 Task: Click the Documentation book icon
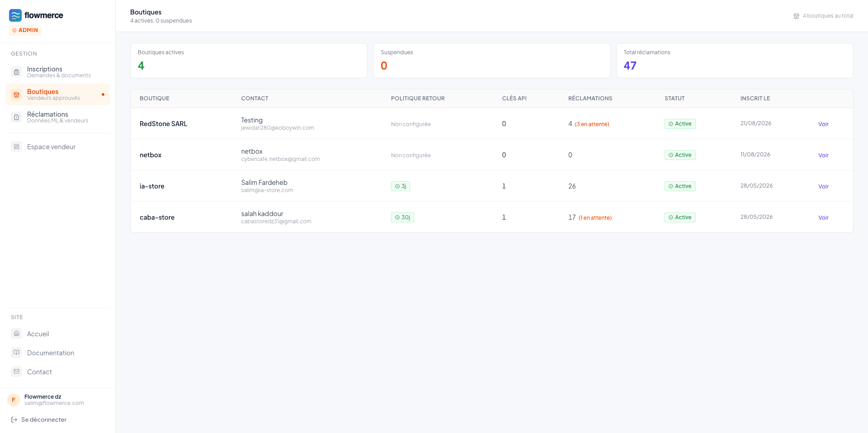[16, 353]
